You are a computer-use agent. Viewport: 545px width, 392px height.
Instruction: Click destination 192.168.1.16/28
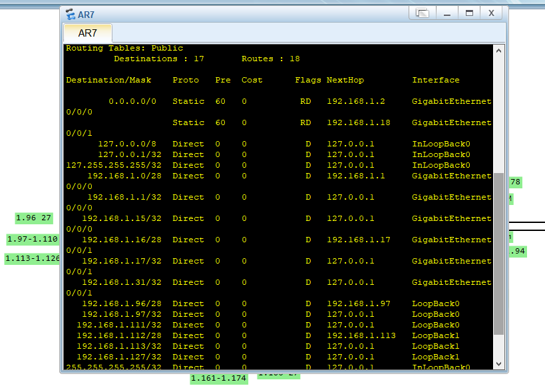pos(122,240)
